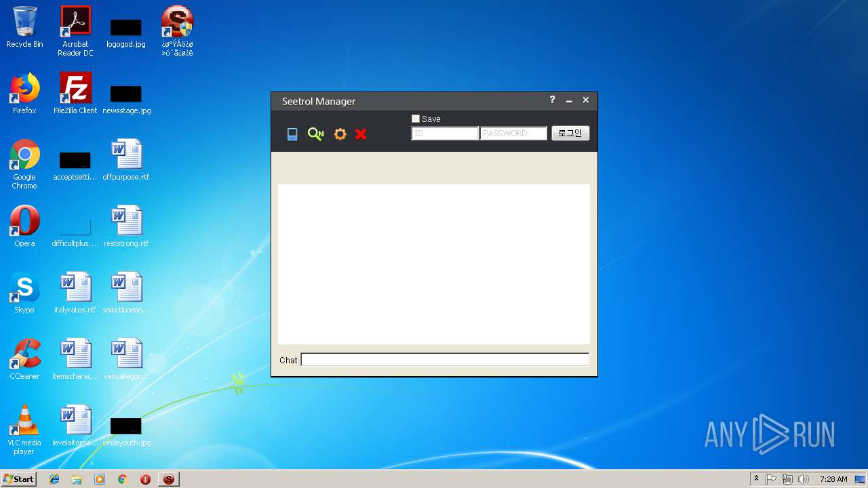The height and width of the screenshot is (488, 868).
Task: Open Chrome from the taskbar
Action: (122, 479)
